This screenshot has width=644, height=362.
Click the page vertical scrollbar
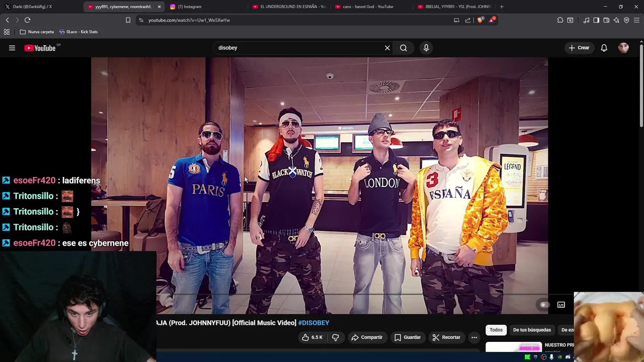[641, 85]
